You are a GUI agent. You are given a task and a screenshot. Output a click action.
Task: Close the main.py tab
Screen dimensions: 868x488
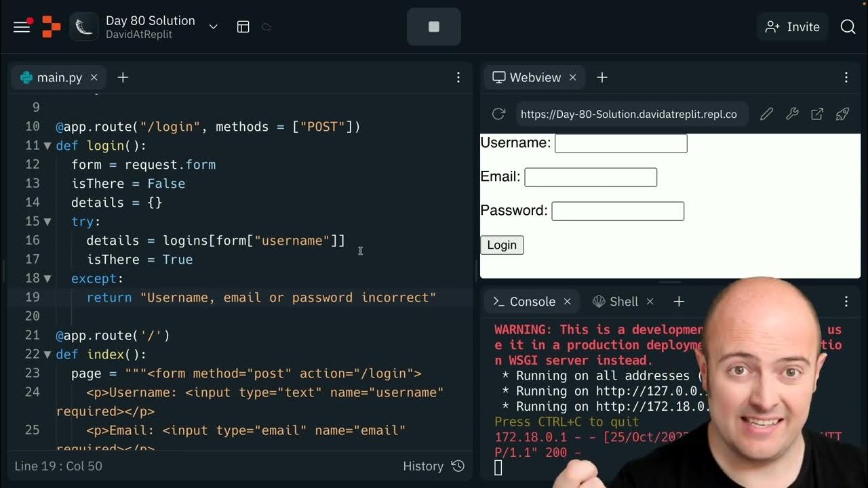point(94,77)
